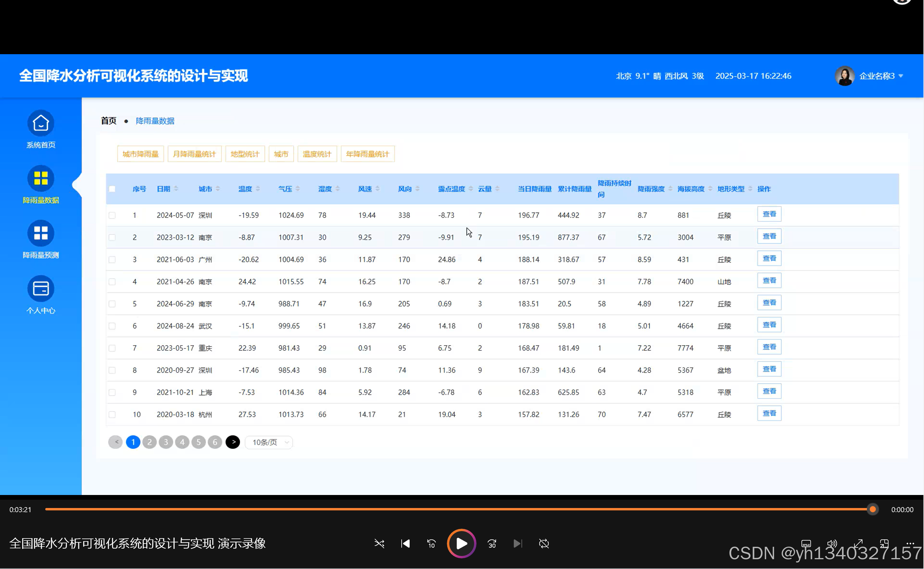The height and width of the screenshot is (569, 924).
Task: Skip forward 30 seconds
Action: tap(492, 544)
